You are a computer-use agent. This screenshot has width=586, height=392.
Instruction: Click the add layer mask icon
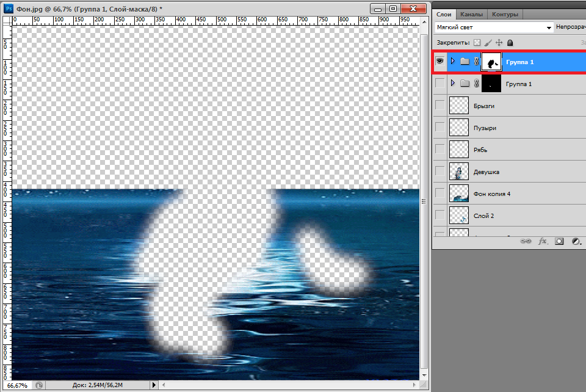tap(559, 242)
